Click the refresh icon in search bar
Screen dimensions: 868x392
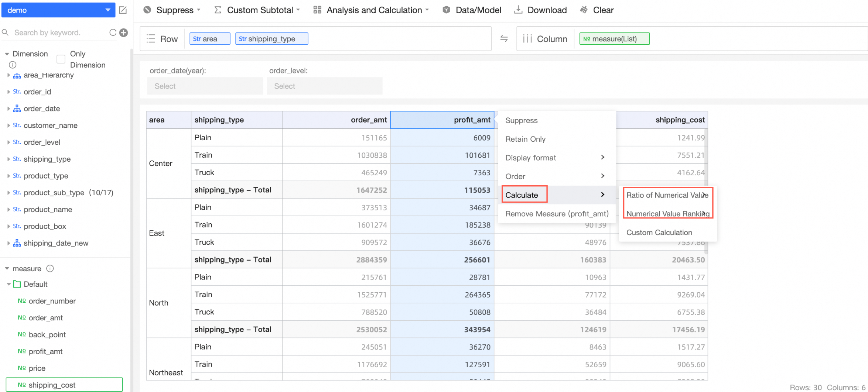tap(113, 32)
